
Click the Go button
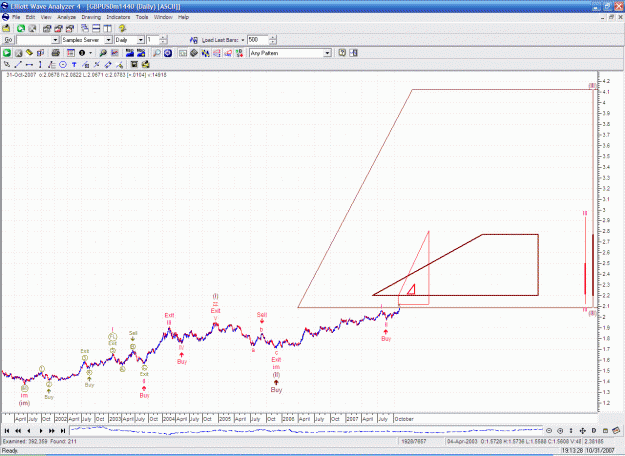[x=8, y=40]
